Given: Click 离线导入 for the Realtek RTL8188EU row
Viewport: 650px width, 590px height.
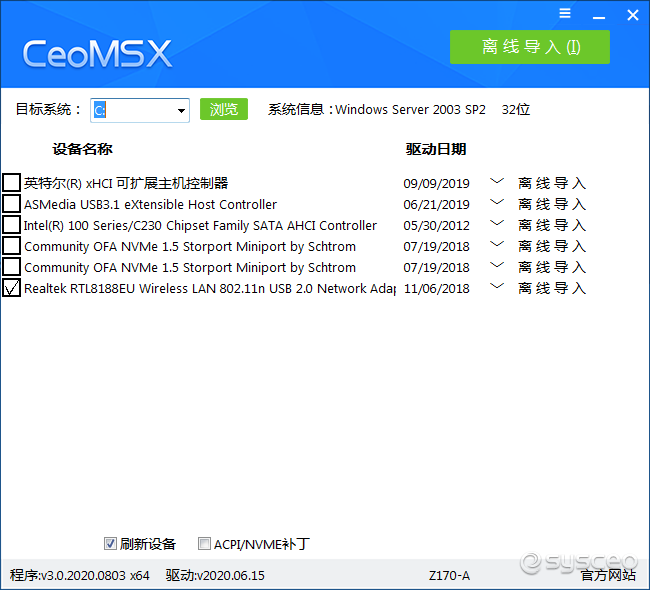Looking at the screenshot, I should (x=552, y=289).
